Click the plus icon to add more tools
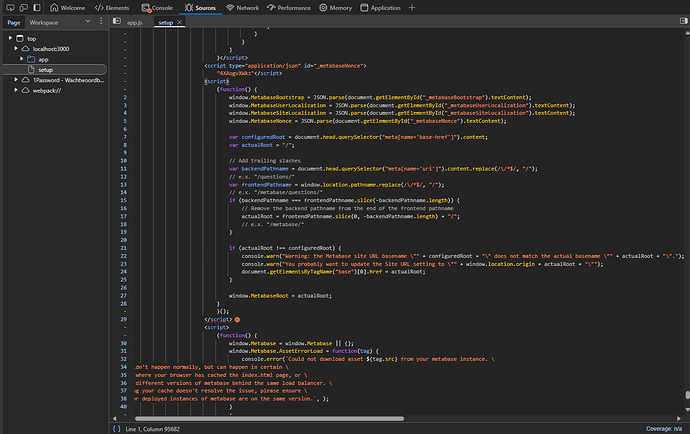Screen dimensions: 690x434 tap(412, 7)
